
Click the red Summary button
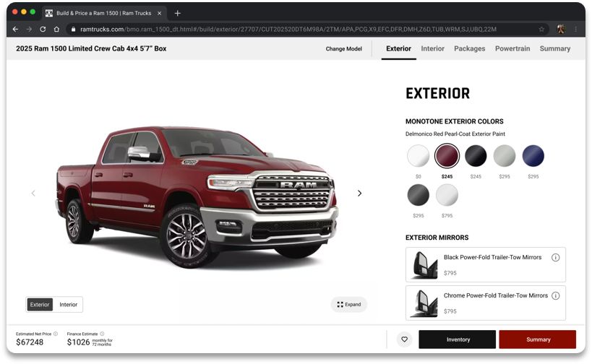pos(538,339)
